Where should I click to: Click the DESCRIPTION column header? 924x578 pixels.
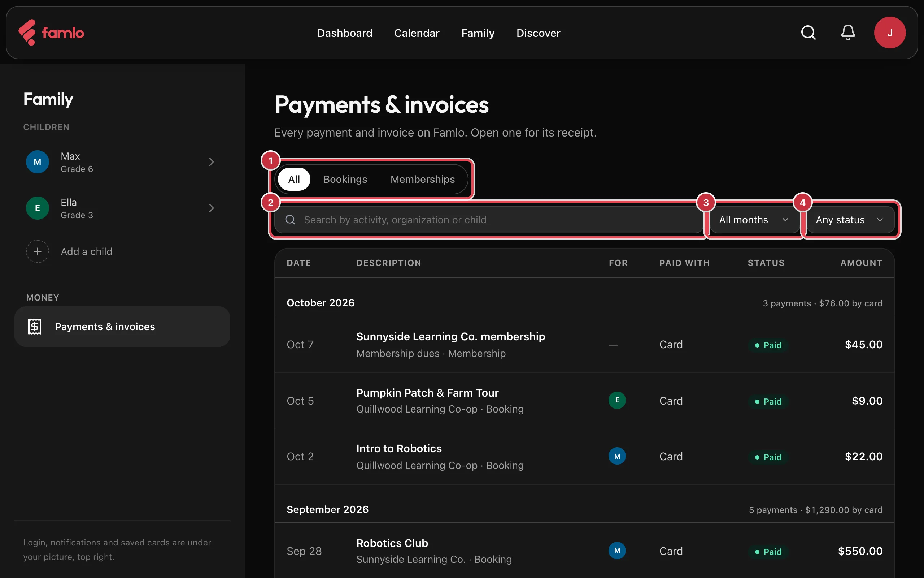coord(389,263)
